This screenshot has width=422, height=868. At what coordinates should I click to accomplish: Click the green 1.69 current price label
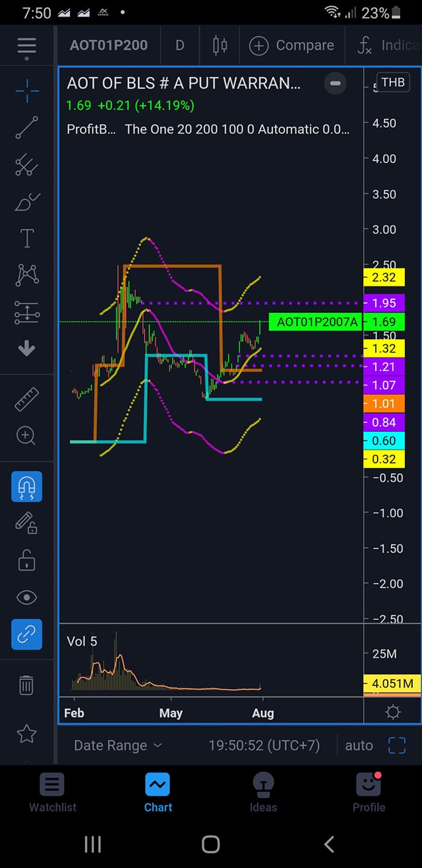click(x=384, y=322)
